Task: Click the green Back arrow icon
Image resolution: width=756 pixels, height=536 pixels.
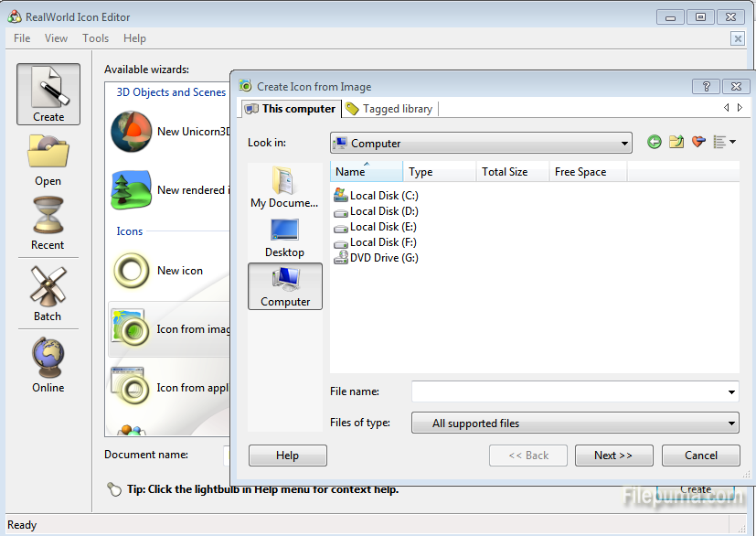Action: point(654,142)
